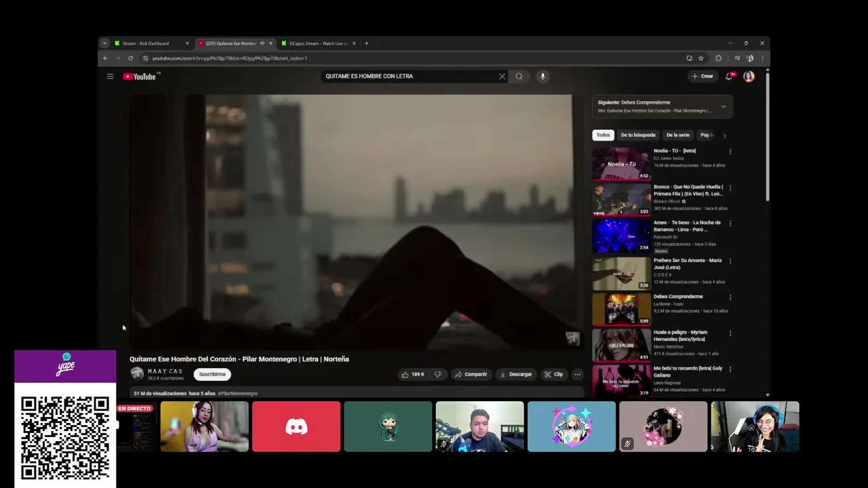
Task: Click the browser address bar URL
Action: coord(229,58)
